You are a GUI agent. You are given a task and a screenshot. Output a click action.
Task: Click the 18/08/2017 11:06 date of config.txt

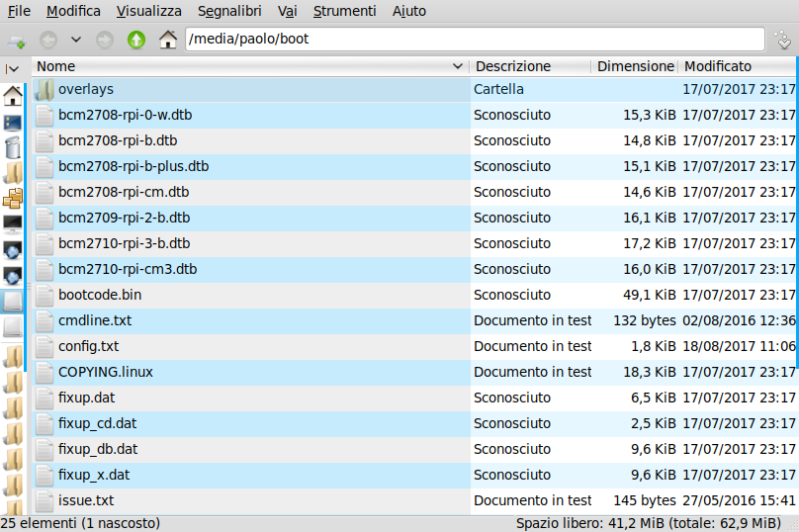tap(739, 346)
